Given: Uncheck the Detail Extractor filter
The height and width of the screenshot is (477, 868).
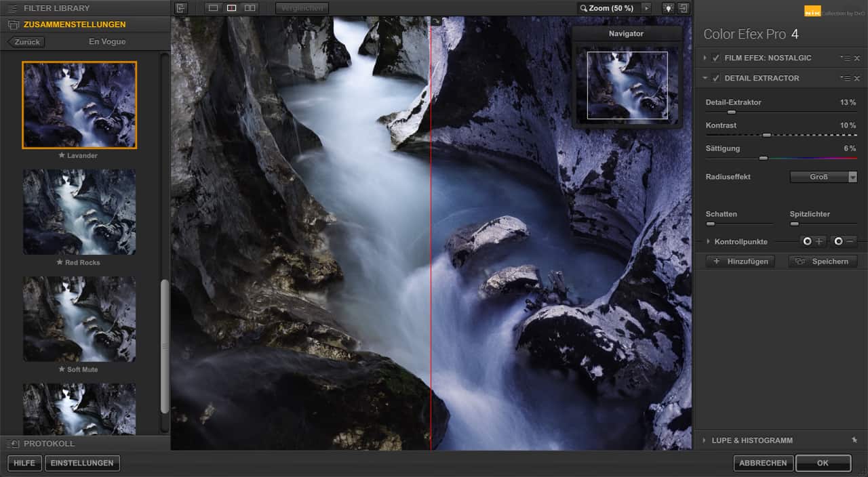Looking at the screenshot, I should [716, 79].
